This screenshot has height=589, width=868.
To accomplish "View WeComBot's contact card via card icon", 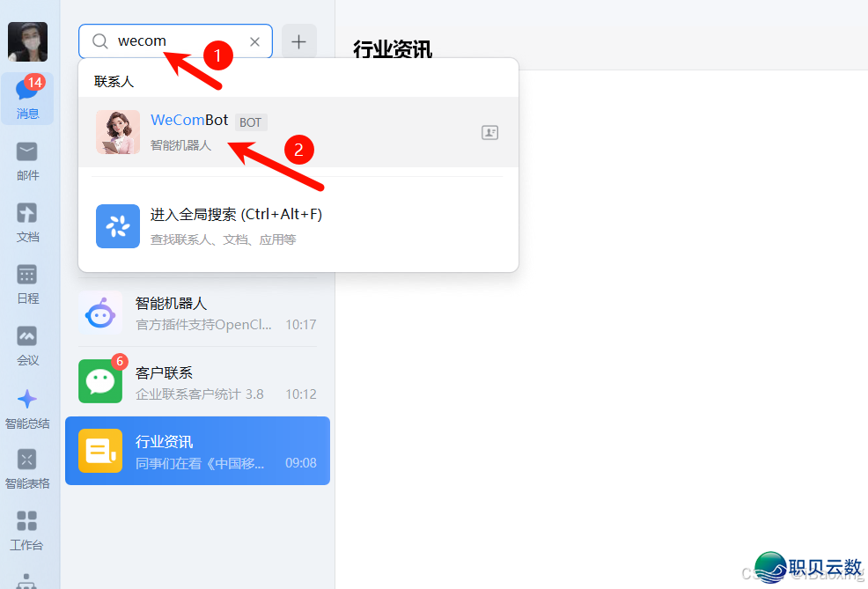I will click(x=489, y=132).
